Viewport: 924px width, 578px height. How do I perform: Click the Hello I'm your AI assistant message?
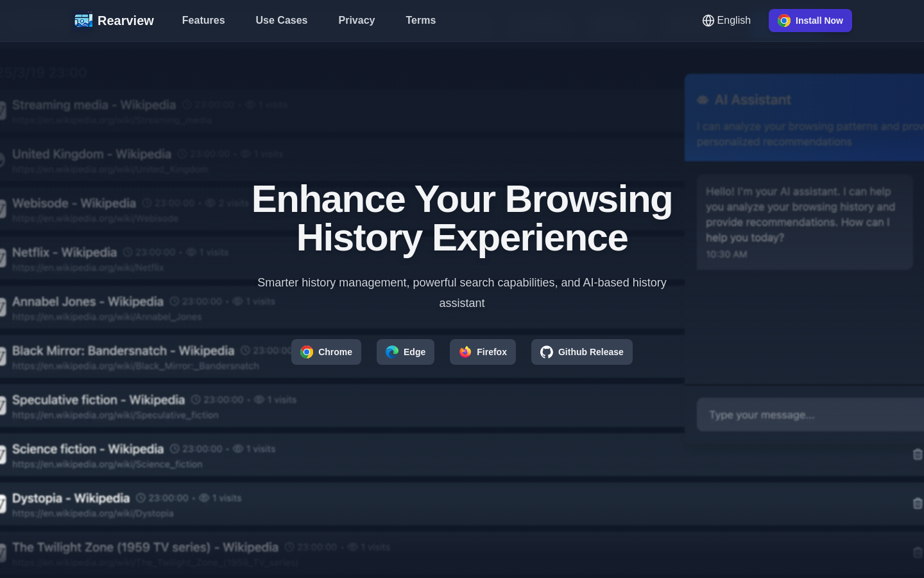click(x=805, y=222)
